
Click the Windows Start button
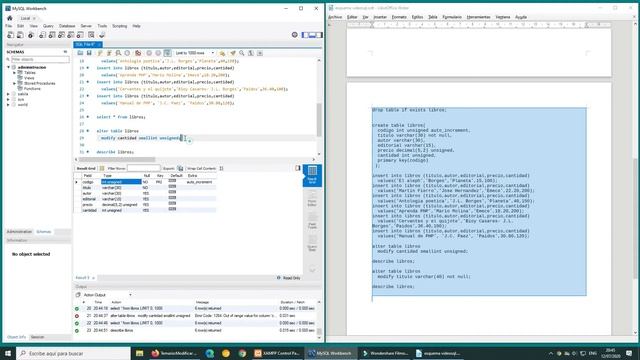click(x=8, y=353)
